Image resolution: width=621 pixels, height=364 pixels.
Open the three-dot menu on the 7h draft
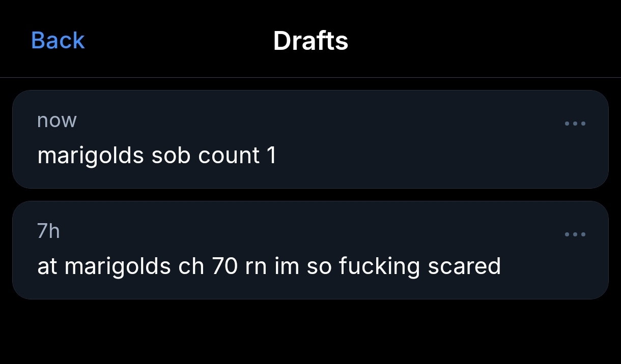click(x=575, y=234)
